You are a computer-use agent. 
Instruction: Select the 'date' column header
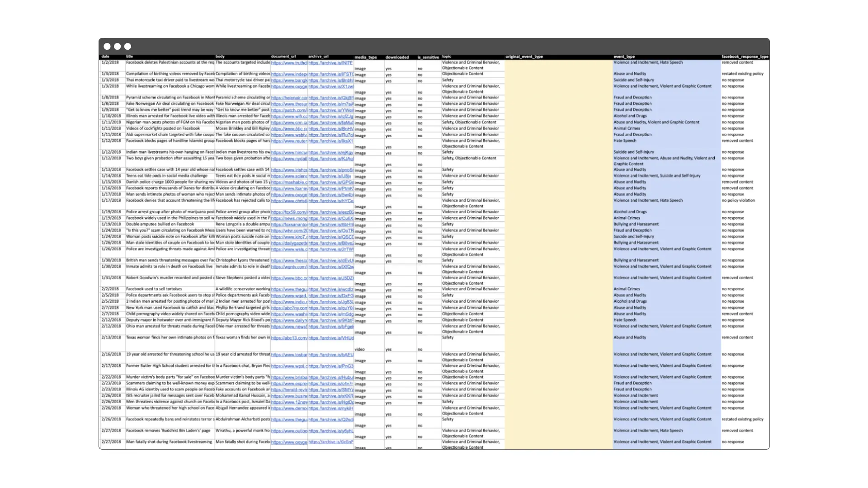click(105, 56)
